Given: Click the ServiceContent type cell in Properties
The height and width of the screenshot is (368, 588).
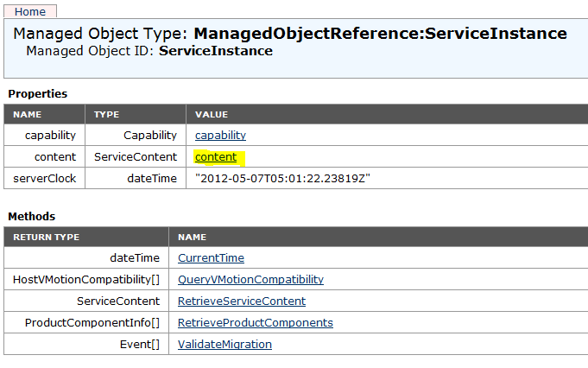Looking at the screenshot, I should pyautogui.click(x=136, y=157).
